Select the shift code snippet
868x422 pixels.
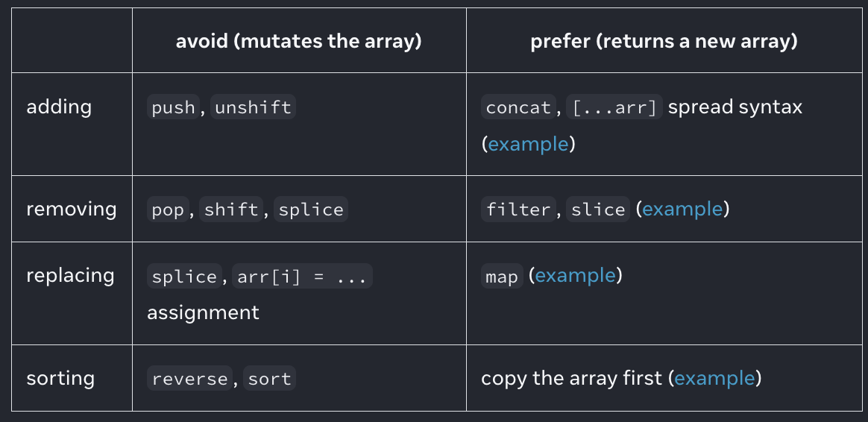point(231,210)
